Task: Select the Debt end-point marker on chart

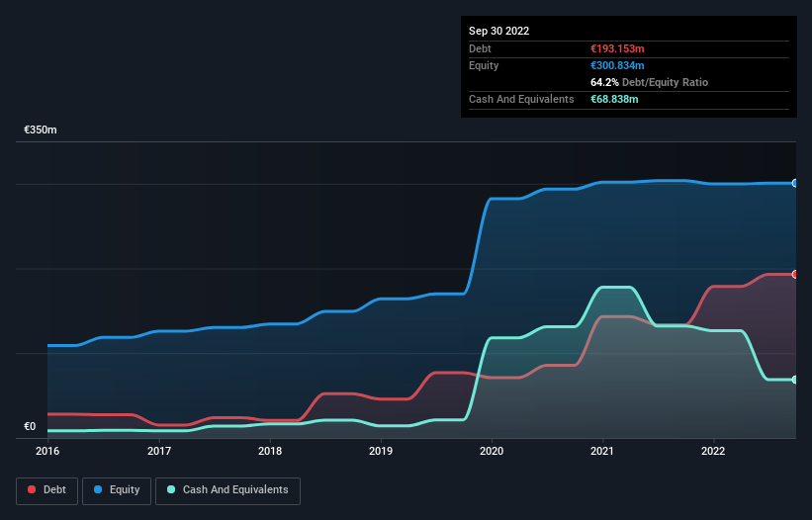Action: (x=794, y=274)
